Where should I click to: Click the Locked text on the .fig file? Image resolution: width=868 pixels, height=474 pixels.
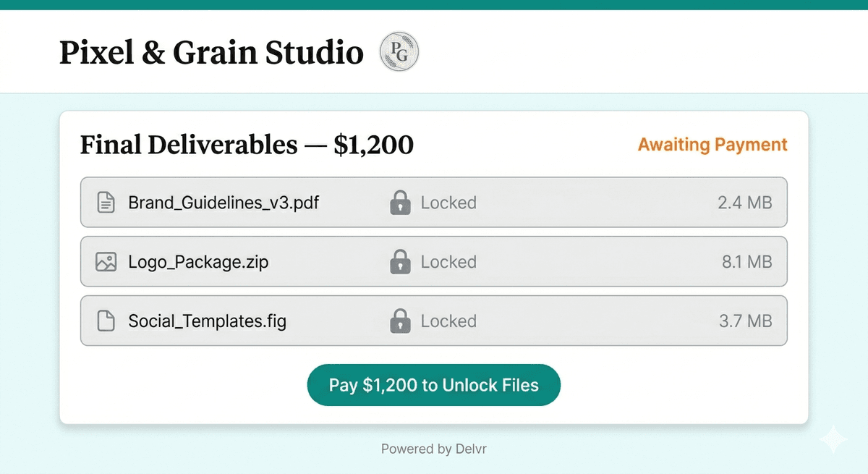448,321
